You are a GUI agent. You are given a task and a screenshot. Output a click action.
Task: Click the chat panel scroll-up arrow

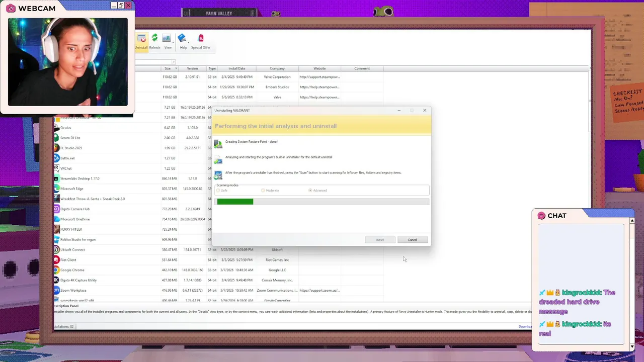pyautogui.click(x=632, y=220)
